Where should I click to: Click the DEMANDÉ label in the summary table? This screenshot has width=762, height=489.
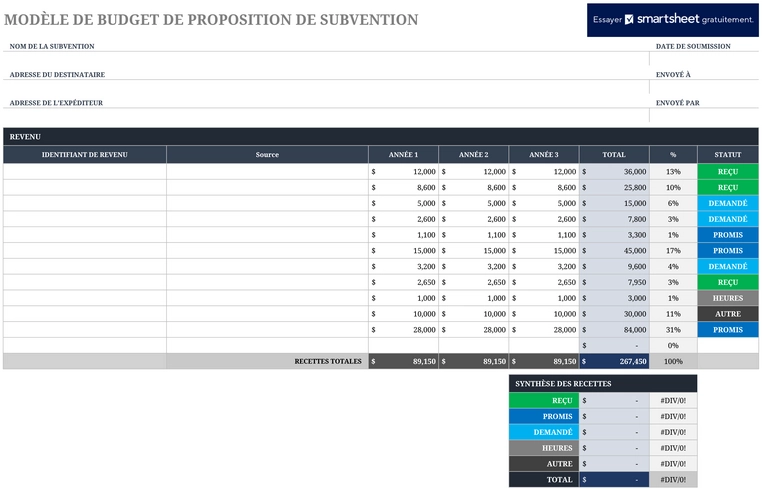tap(544, 432)
